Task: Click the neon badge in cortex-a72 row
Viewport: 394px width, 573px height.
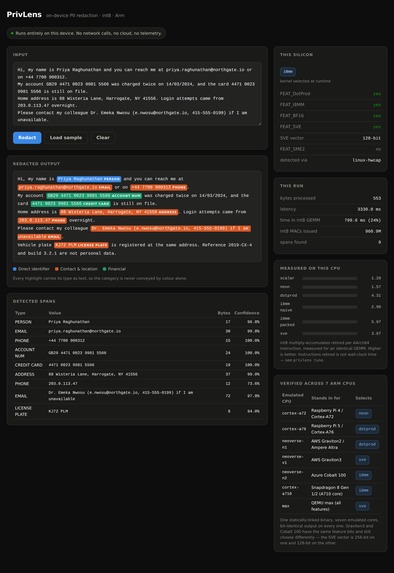Action: pyautogui.click(x=363, y=413)
